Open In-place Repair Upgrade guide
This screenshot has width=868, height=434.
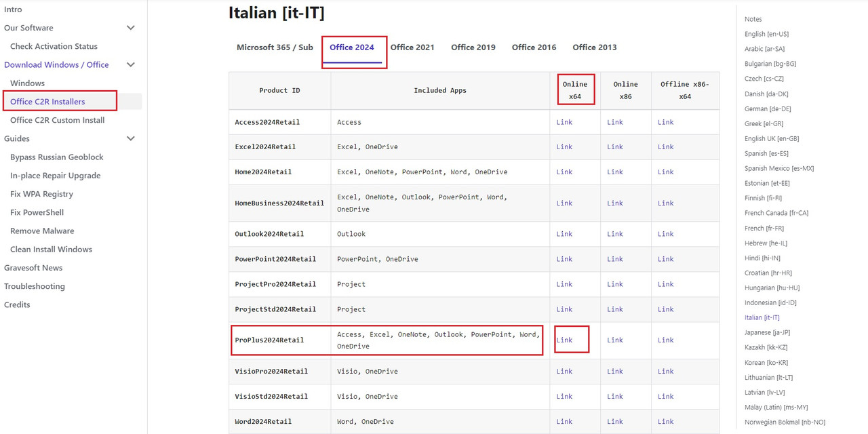pyautogui.click(x=56, y=175)
